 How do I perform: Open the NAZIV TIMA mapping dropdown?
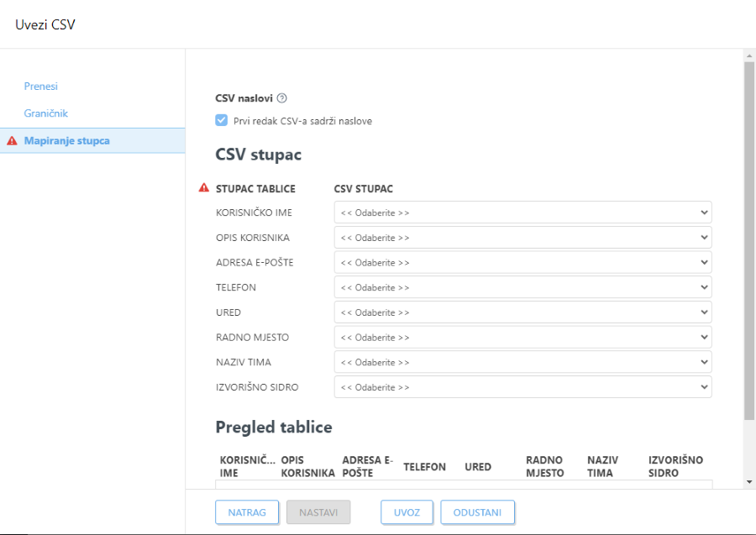(522, 362)
